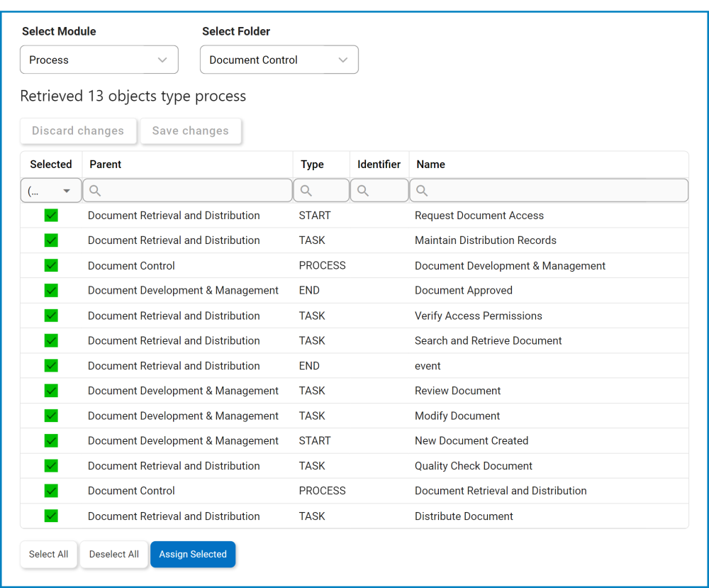Image resolution: width=709 pixels, height=588 pixels.
Task: Deselect the Distribute Document row checkbox
Action: coord(51,516)
